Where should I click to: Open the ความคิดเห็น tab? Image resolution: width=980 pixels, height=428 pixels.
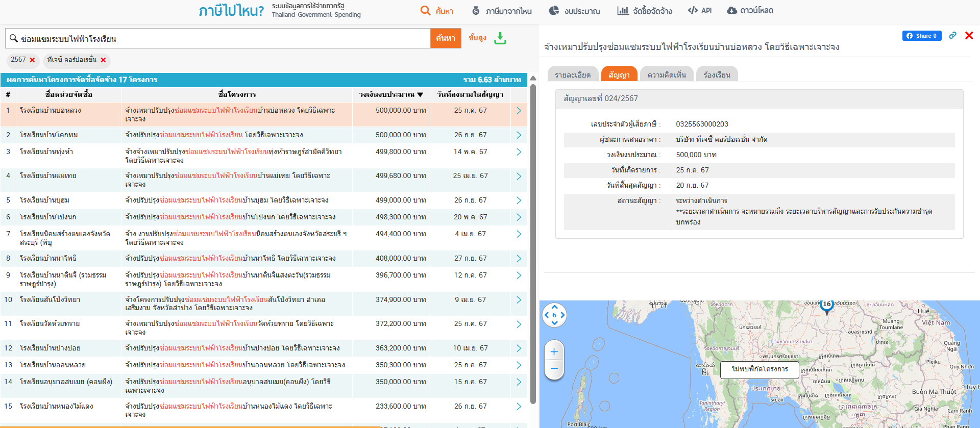(666, 75)
